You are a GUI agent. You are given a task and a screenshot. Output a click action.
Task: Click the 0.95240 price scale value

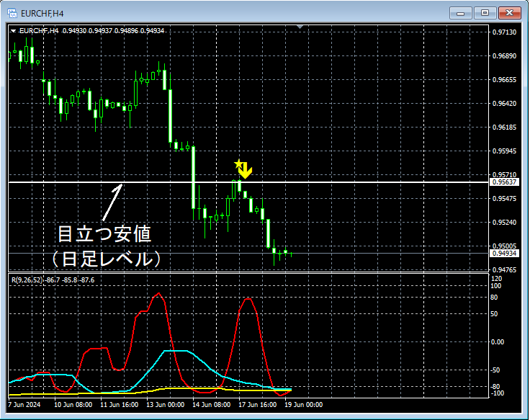tap(504, 222)
